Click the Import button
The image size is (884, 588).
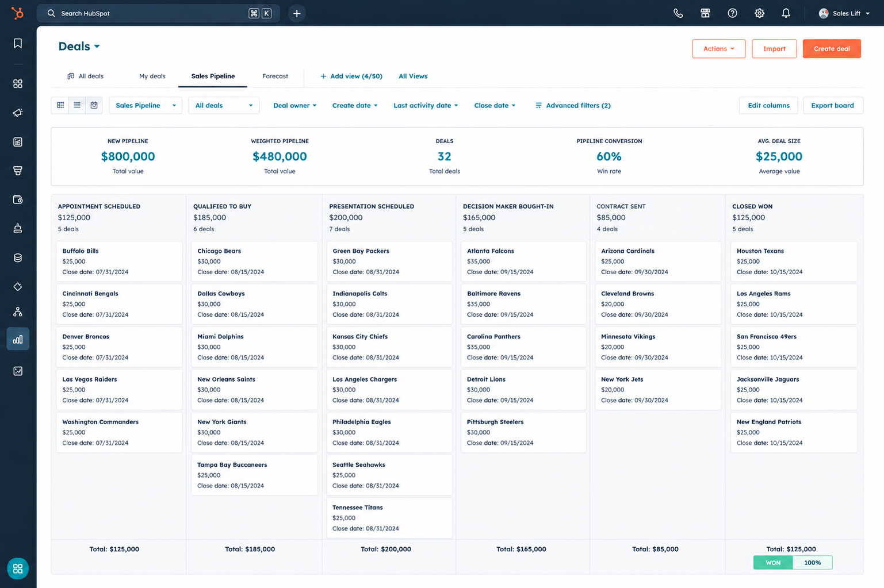pos(774,49)
